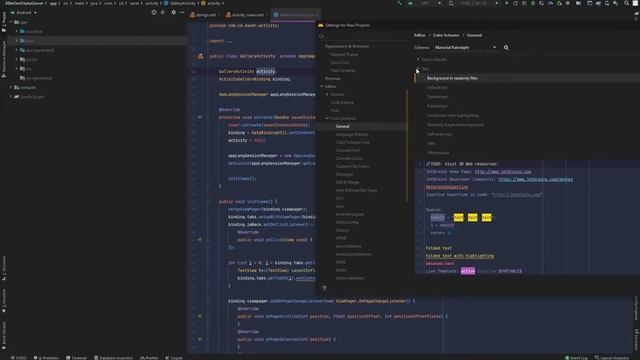Click the Run app play icon
The height and width of the screenshot is (360, 640).
click(x=507, y=3)
